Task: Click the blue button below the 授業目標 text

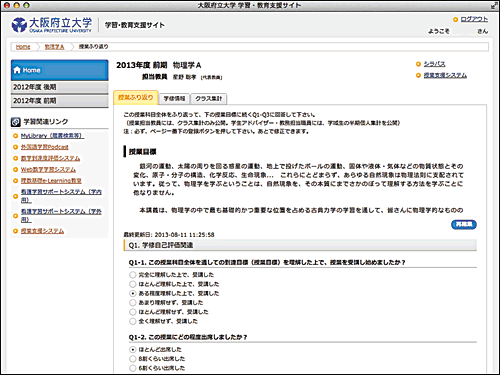Action: tap(464, 224)
